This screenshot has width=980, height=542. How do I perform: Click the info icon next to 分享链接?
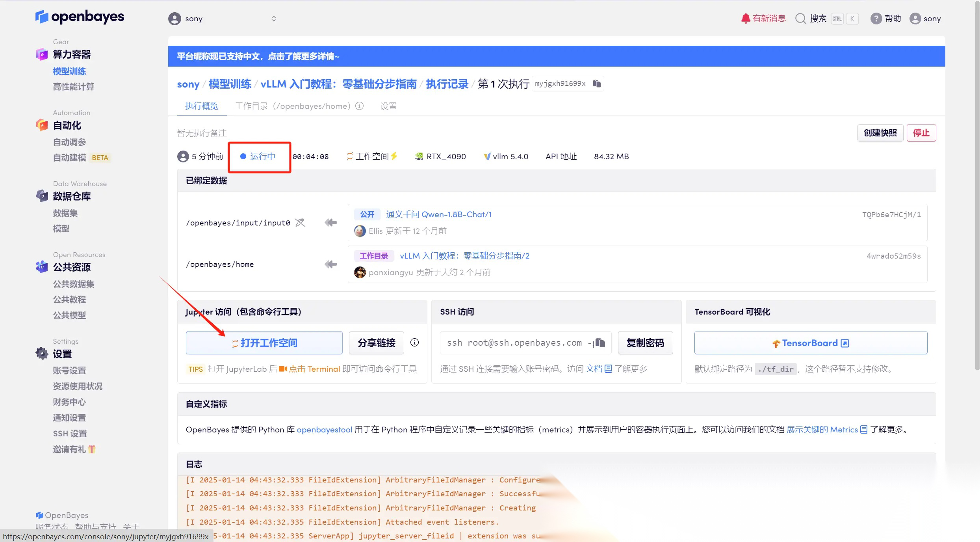[414, 343]
